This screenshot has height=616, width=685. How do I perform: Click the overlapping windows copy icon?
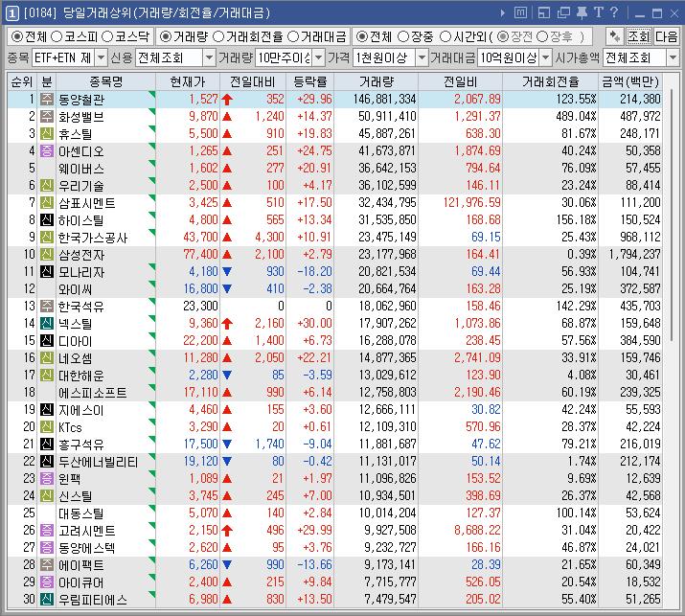tap(563, 13)
